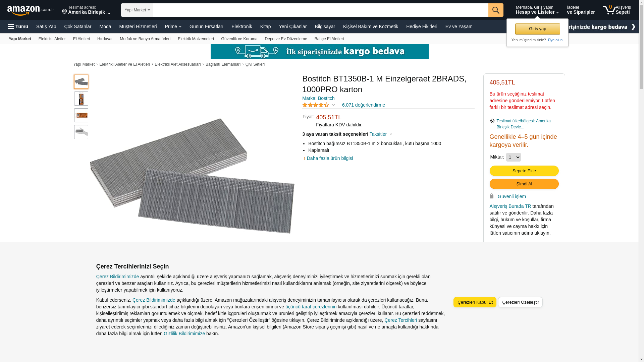The width and height of the screenshot is (644, 362).
Task: Open the Miktar quantity dropdown
Action: point(513,157)
